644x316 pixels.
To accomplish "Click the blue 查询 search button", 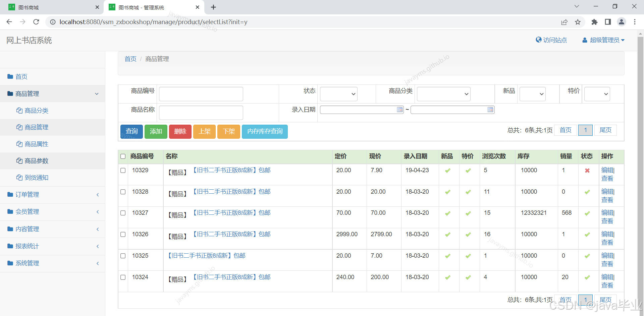I will [131, 131].
